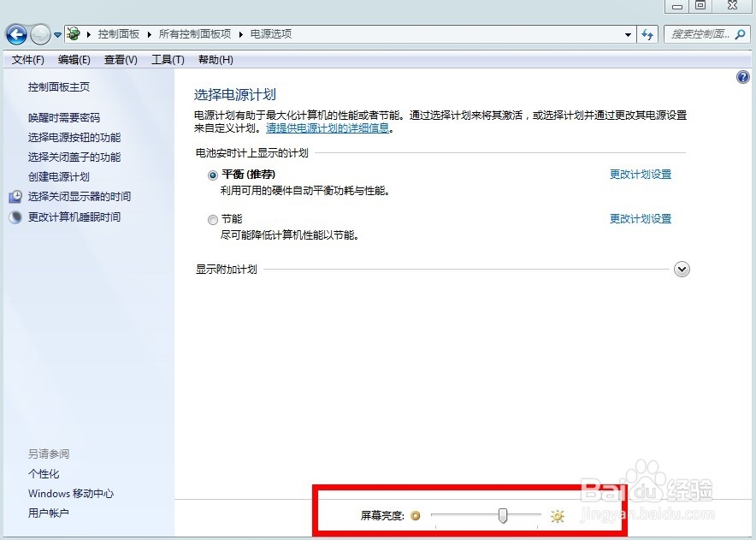
Task: Open the recent pages dropdown arrow
Action: [x=57, y=34]
